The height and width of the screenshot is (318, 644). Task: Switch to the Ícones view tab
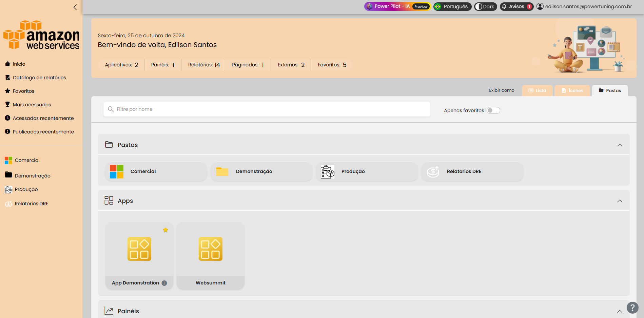[x=572, y=91]
